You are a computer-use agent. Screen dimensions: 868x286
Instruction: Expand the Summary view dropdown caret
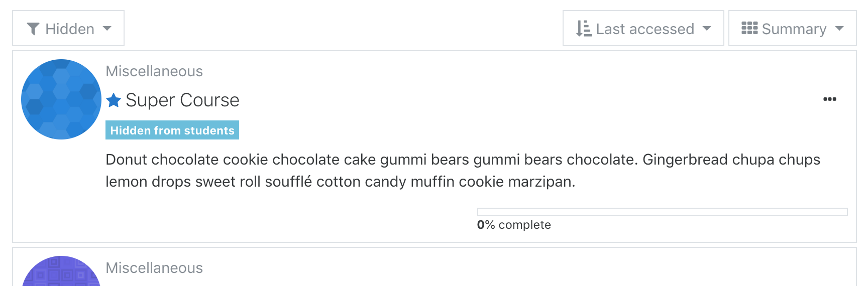tap(839, 29)
